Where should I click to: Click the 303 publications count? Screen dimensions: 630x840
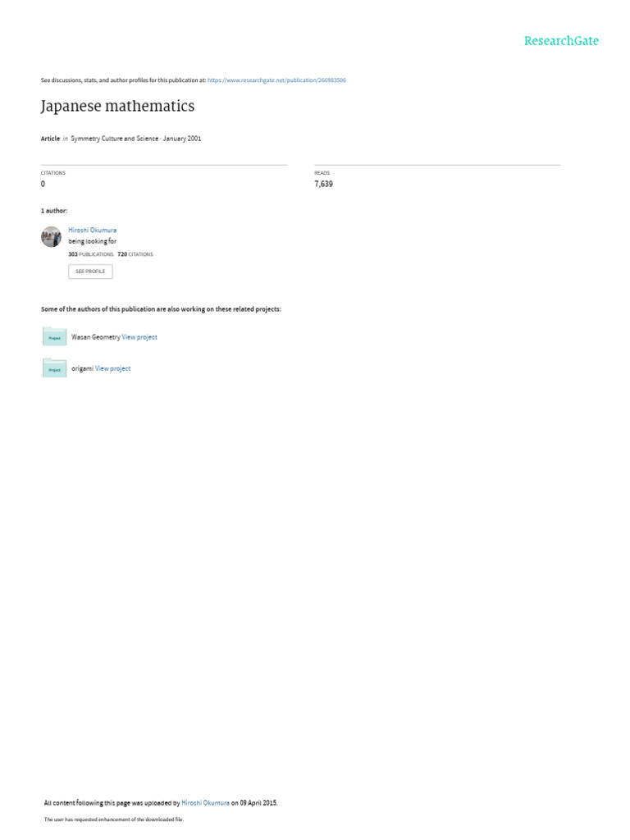click(90, 254)
